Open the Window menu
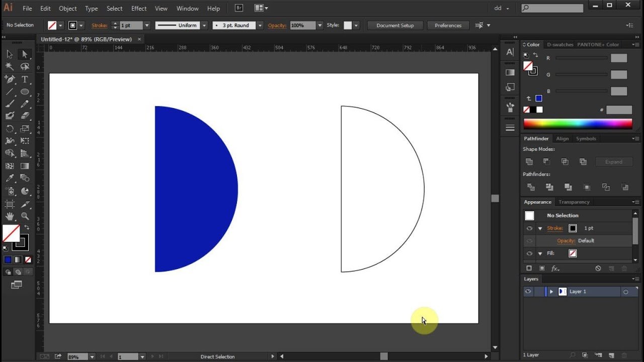Image resolution: width=644 pixels, height=362 pixels. click(188, 9)
